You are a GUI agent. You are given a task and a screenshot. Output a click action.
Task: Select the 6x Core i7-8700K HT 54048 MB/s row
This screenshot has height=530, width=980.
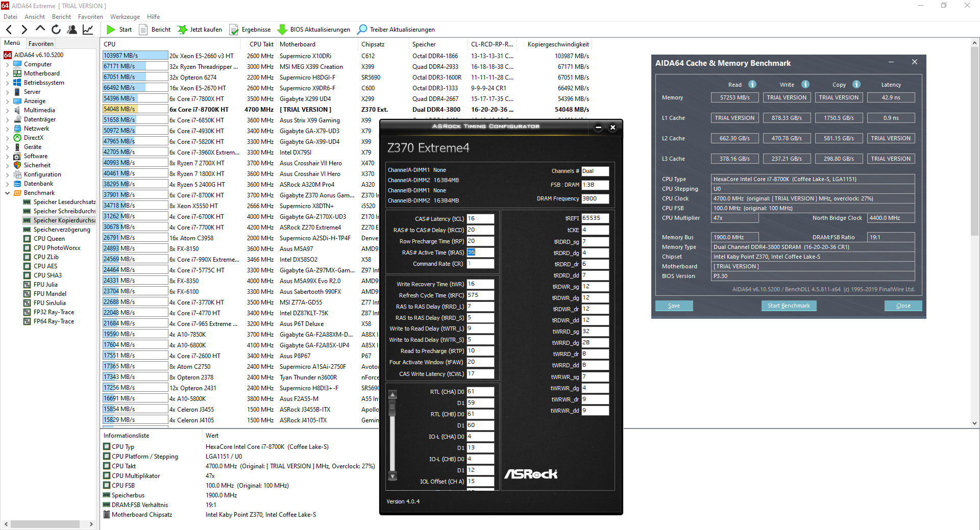point(346,110)
